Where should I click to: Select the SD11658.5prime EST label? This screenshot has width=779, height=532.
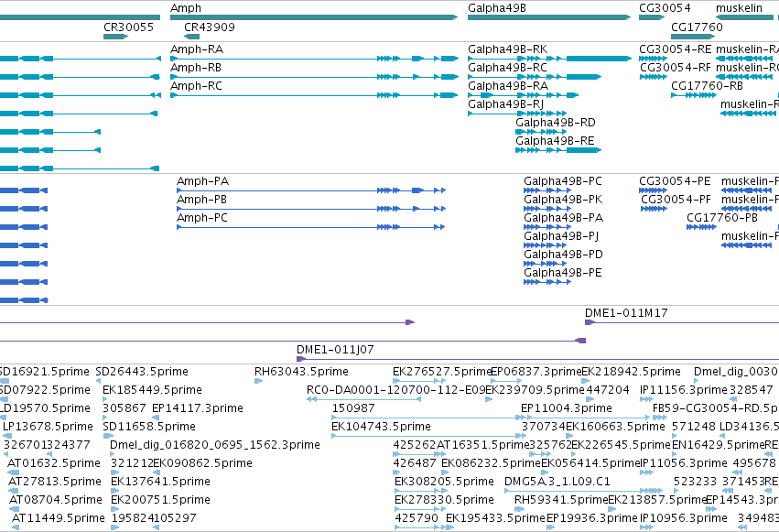tap(149, 428)
